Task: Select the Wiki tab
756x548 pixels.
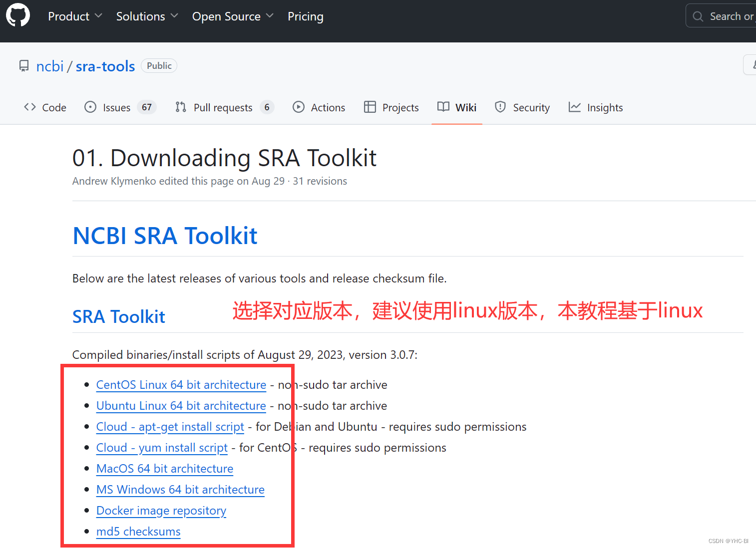Action: point(457,107)
